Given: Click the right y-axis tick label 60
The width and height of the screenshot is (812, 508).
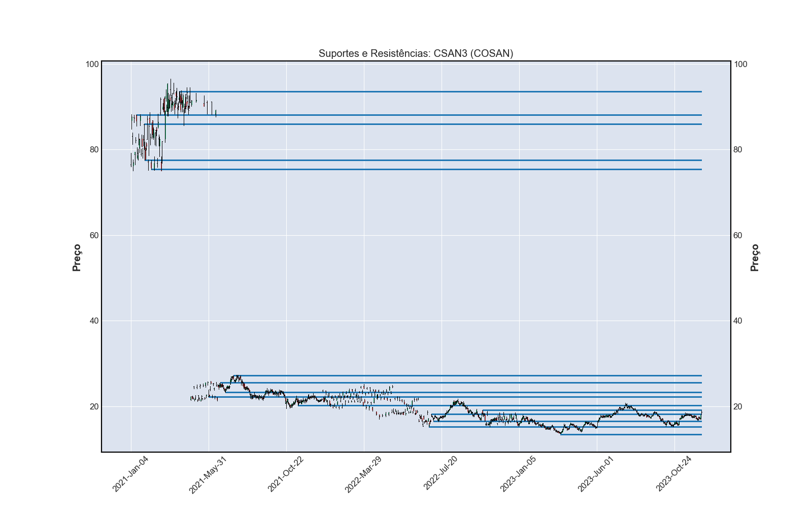Looking at the screenshot, I should click(738, 236).
